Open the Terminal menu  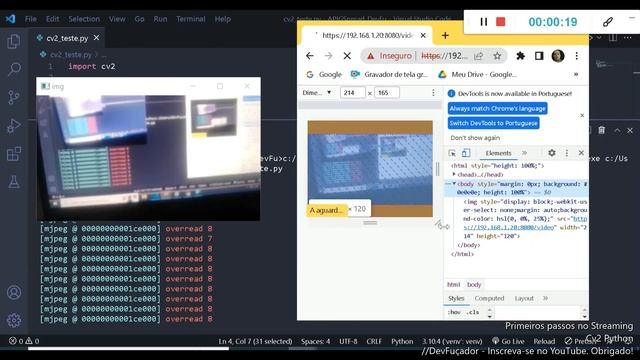(191, 19)
